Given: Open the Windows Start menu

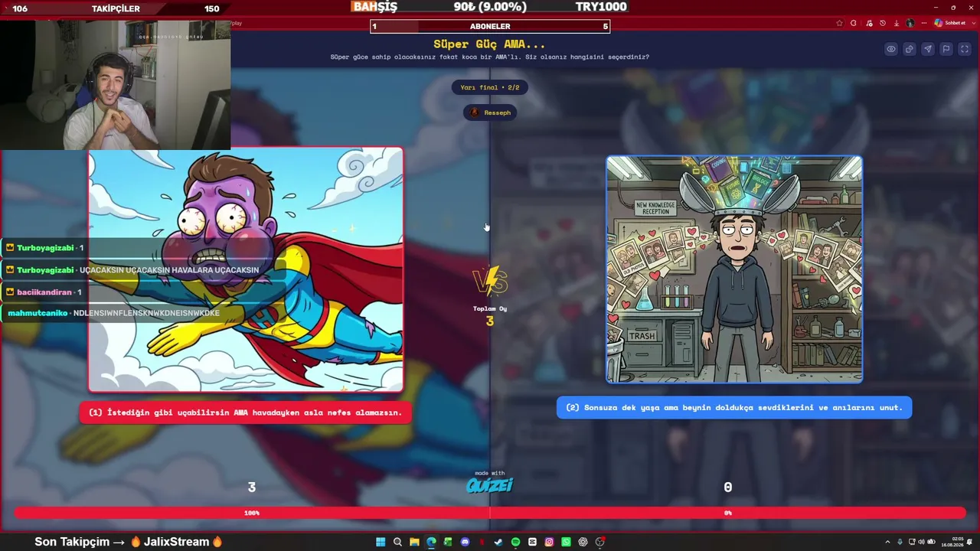Looking at the screenshot, I should (381, 542).
